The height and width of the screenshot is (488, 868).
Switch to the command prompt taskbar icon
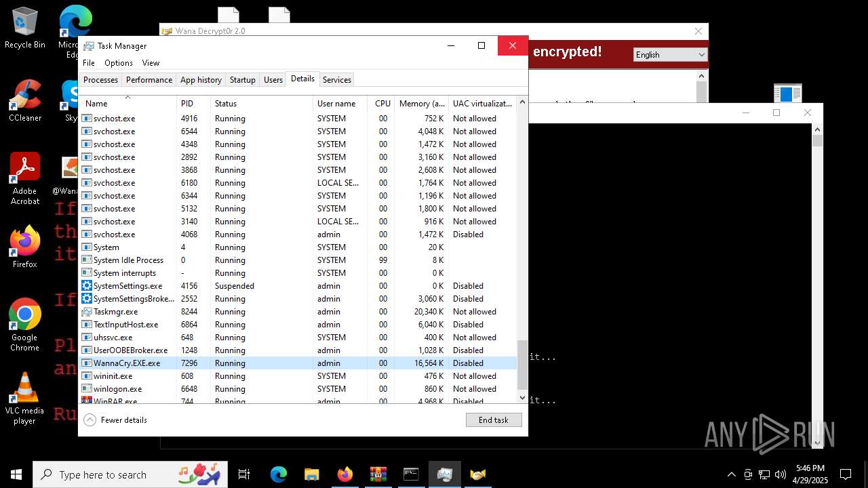411,474
